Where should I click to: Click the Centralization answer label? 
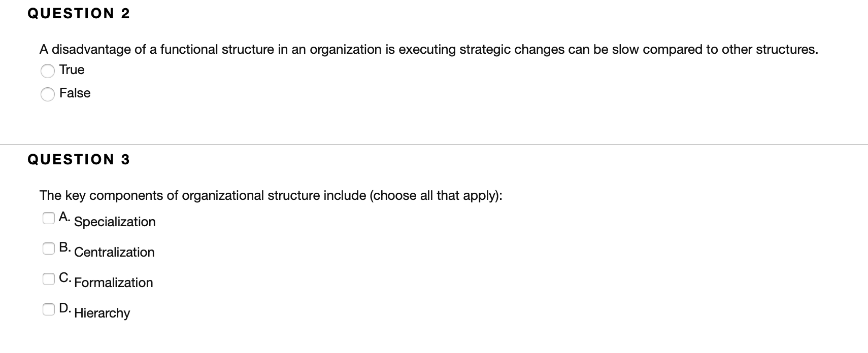(114, 252)
